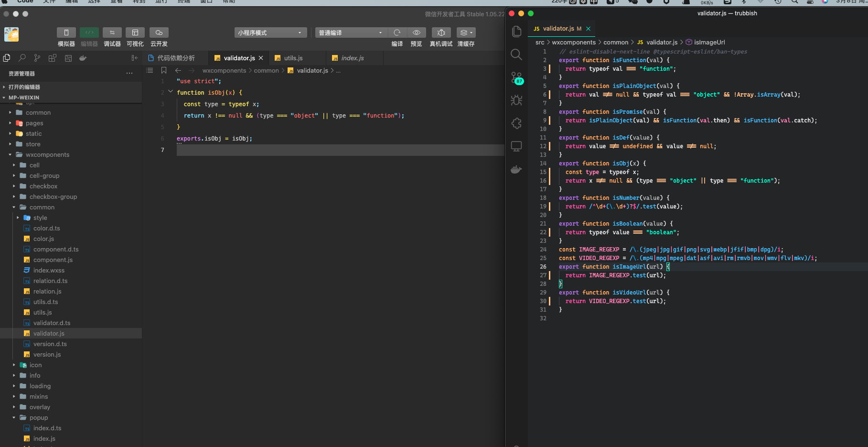Open the resource manager more (...) menu

(129, 73)
